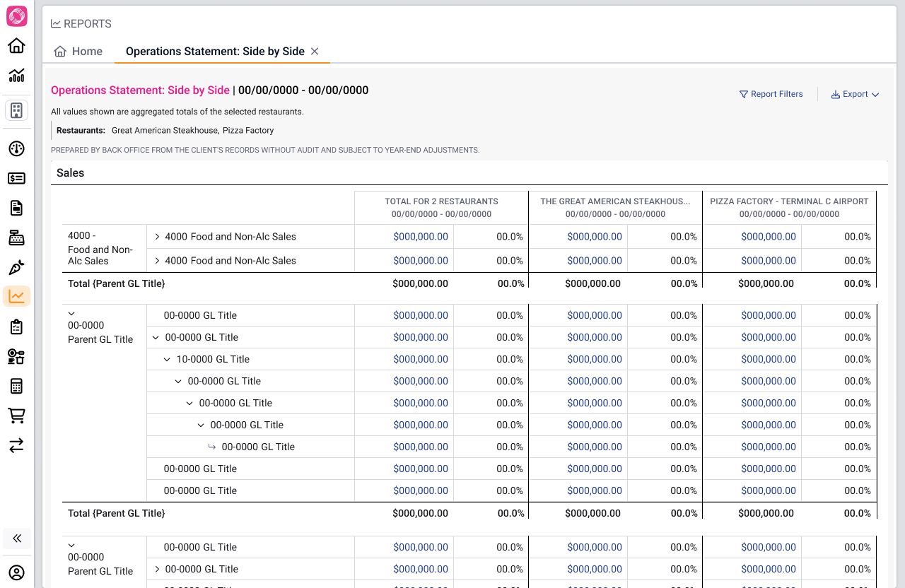Collapse the 10-0000 GL Title row
Screen dimensions: 905x588
coord(167,359)
